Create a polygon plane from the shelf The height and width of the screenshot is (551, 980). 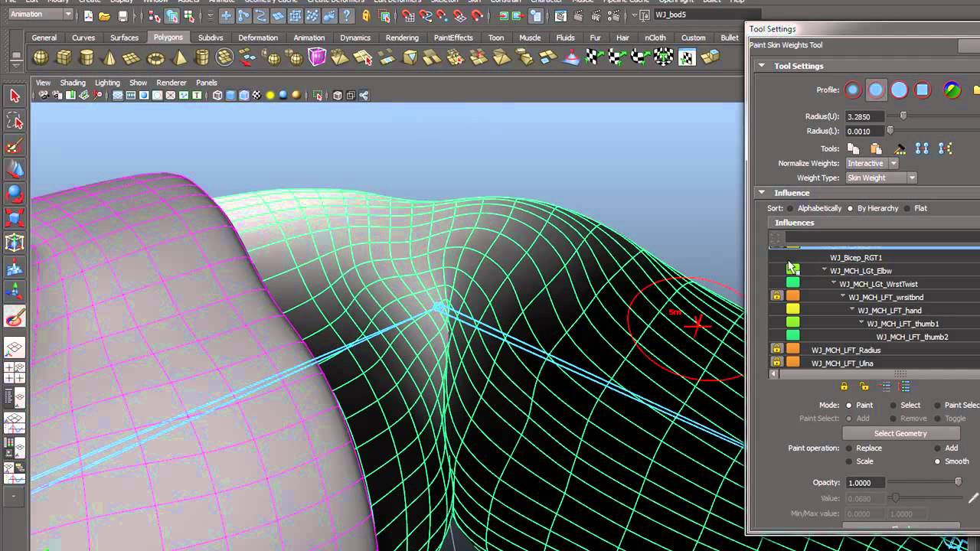point(132,57)
